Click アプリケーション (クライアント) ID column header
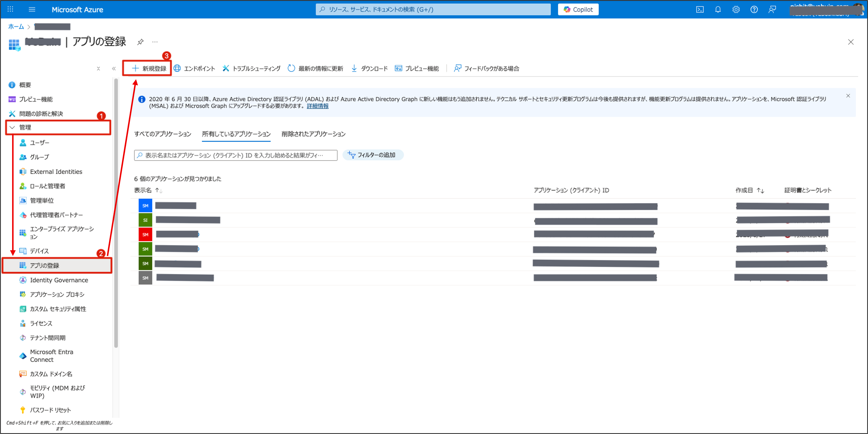The width and height of the screenshot is (868, 434). pyautogui.click(x=571, y=191)
